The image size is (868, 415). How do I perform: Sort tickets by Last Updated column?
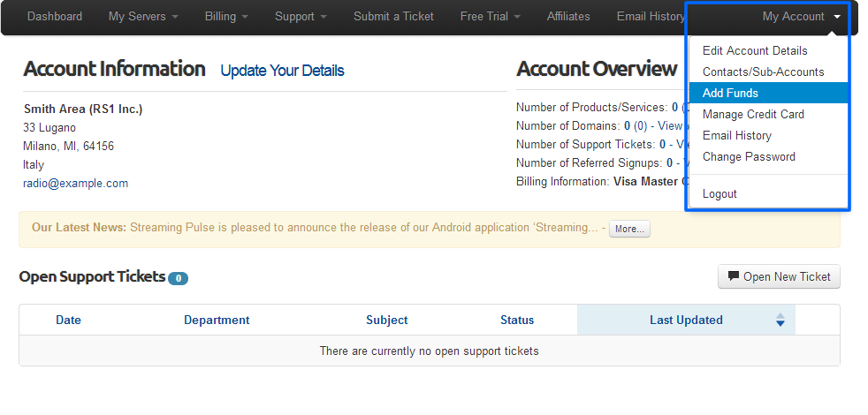(x=686, y=320)
